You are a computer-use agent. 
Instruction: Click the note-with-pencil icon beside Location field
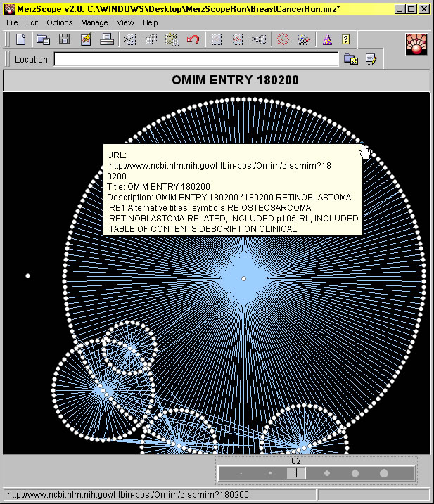point(371,60)
